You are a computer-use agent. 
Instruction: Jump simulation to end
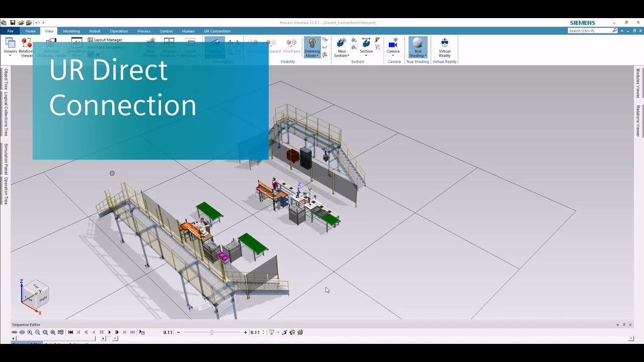[x=133, y=332]
